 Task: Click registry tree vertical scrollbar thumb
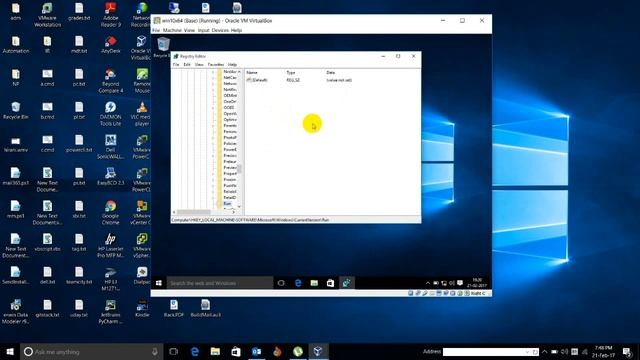240,169
